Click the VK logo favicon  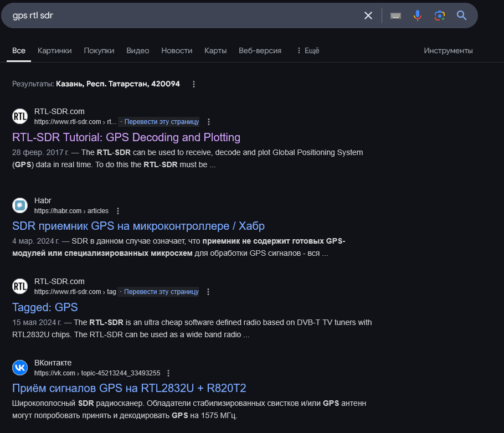pyautogui.click(x=20, y=368)
